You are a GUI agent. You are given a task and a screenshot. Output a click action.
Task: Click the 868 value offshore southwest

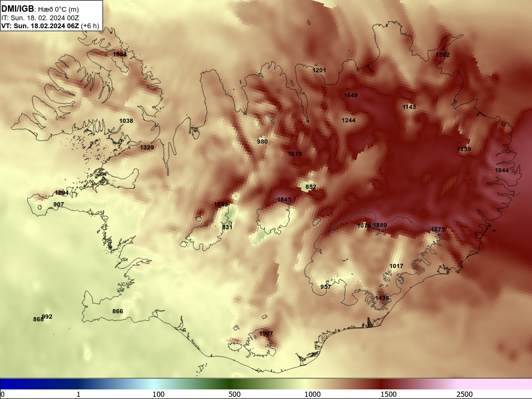pyautogui.click(x=38, y=319)
